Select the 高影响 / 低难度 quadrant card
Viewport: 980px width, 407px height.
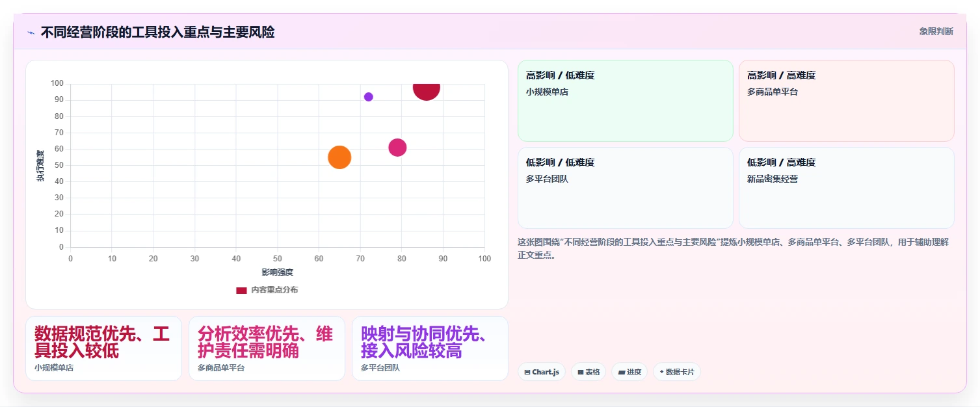(625, 101)
